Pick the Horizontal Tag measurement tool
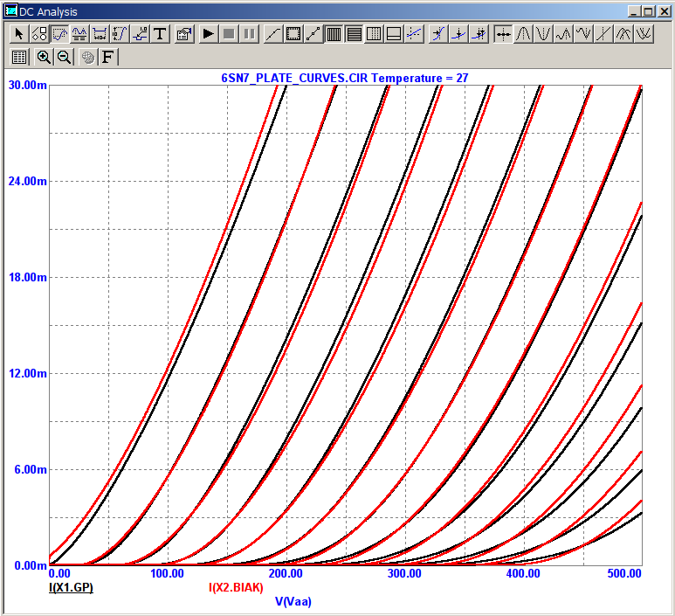This screenshot has height=616, width=675. tap(100, 33)
